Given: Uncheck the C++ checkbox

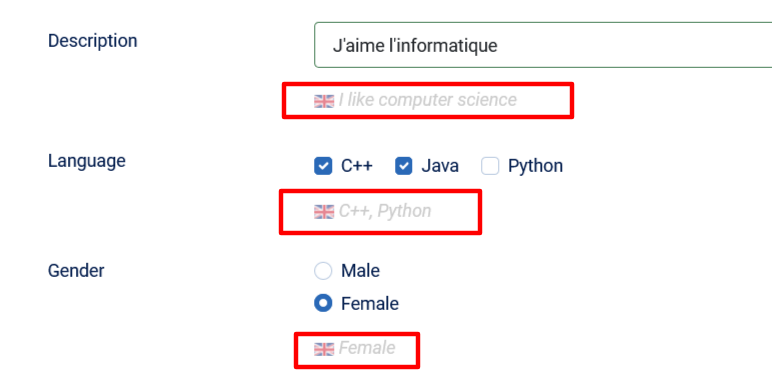Looking at the screenshot, I should tap(323, 166).
